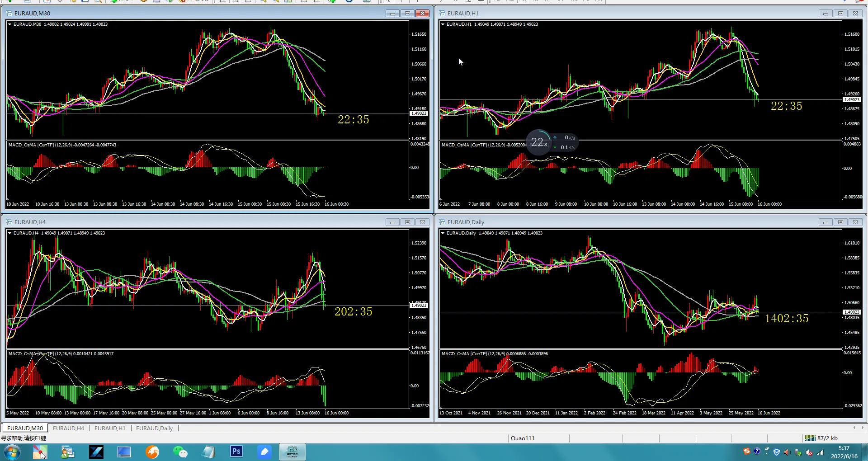This screenshot has height=461, width=868.
Task: Open the blue feather-pen app in taskbar
Action: (x=264, y=452)
